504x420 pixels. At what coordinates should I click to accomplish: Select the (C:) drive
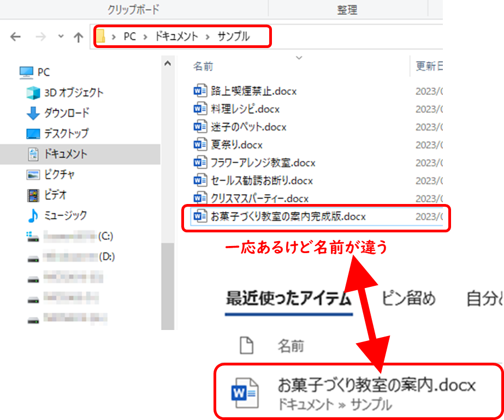coord(78,236)
